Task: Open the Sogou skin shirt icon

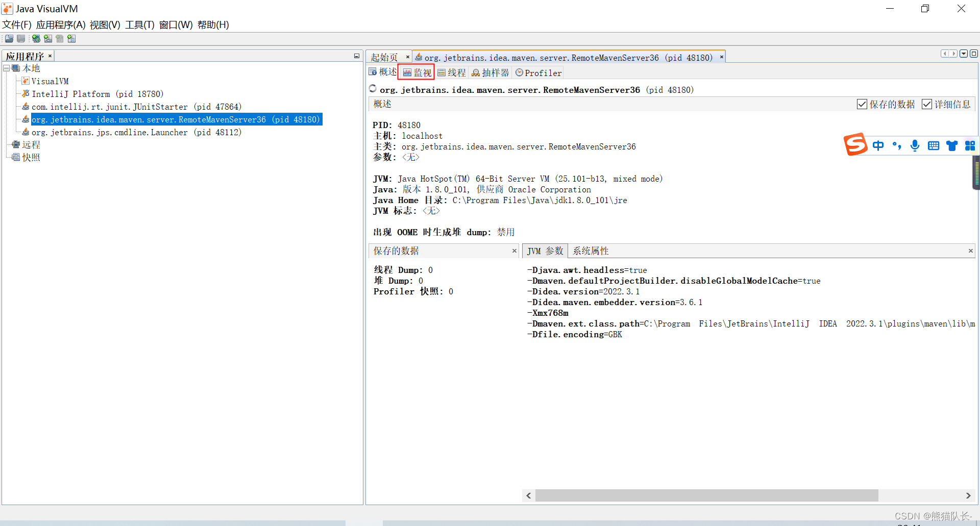Action: click(x=952, y=146)
